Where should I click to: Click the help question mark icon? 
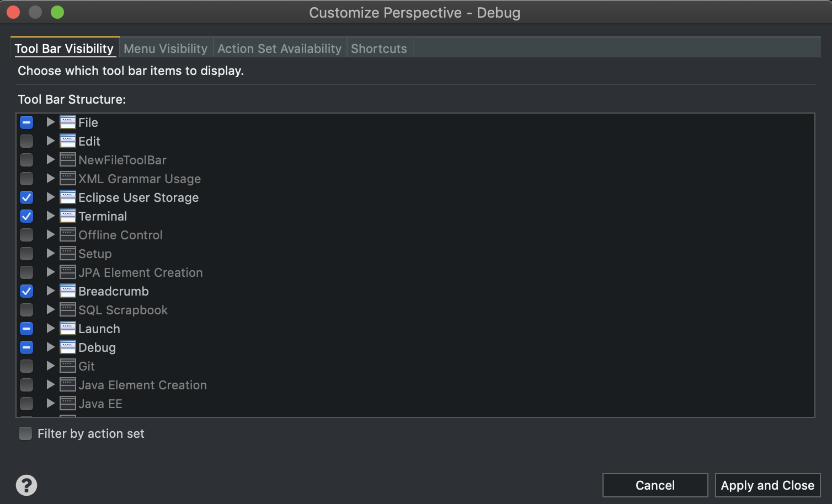tap(26, 485)
